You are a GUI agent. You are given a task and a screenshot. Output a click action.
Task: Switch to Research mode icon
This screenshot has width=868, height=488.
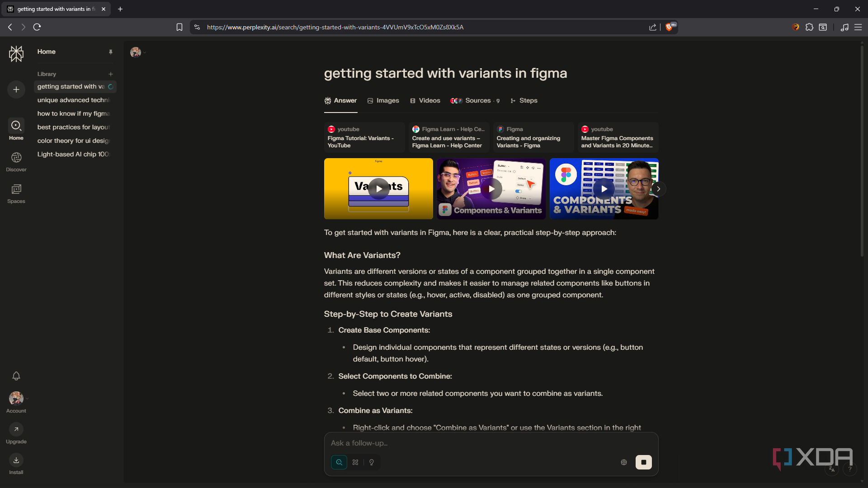pyautogui.click(x=355, y=462)
